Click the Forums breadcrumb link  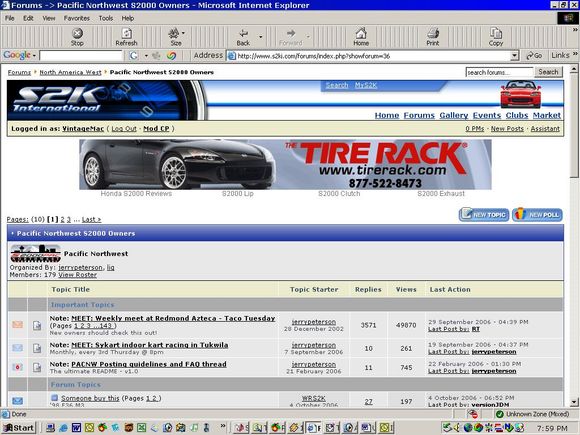click(x=19, y=72)
